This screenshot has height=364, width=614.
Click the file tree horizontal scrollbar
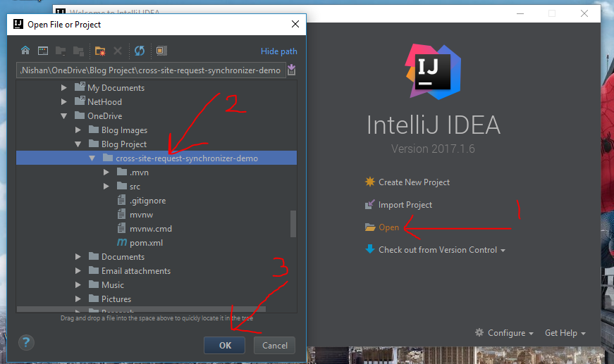[141, 309]
